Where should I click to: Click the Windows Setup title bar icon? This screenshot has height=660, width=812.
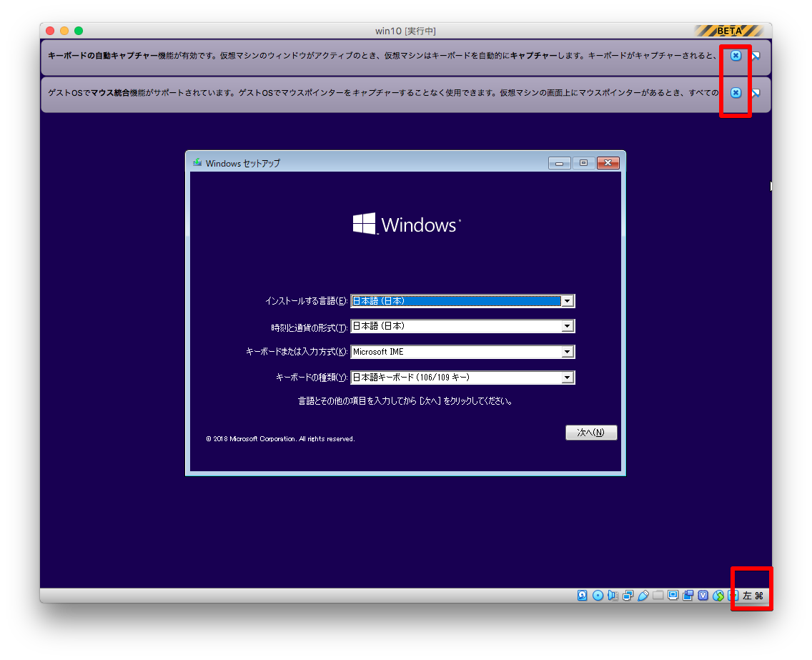[x=197, y=162]
